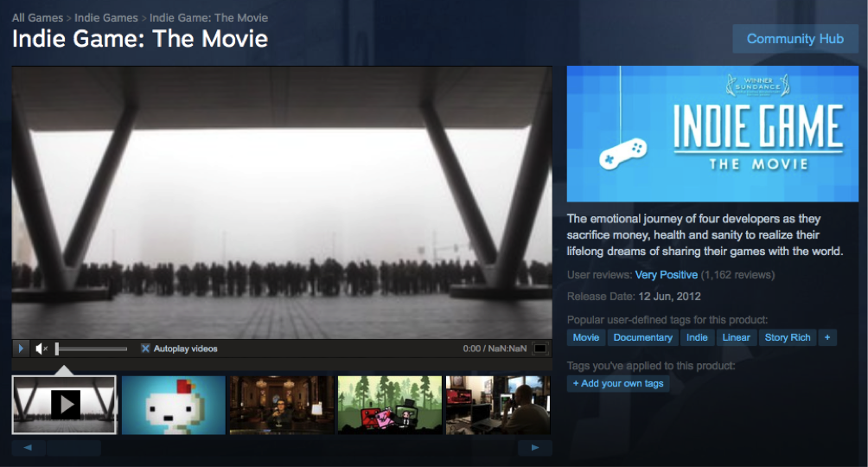
Task: Select the white pixel character thumbnail
Action: tap(173, 405)
